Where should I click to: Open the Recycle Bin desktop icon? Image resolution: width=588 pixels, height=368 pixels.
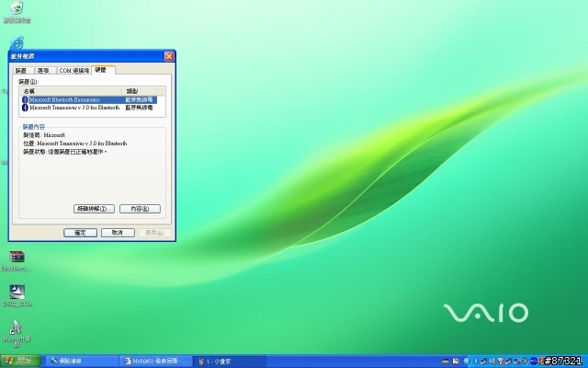[17, 12]
